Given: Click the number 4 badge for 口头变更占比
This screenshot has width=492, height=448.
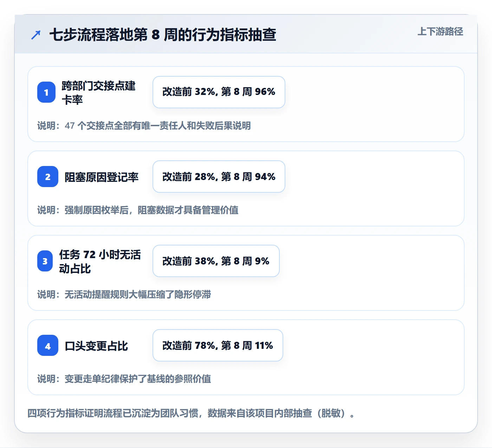Looking at the screenshot, I should 48,345.
